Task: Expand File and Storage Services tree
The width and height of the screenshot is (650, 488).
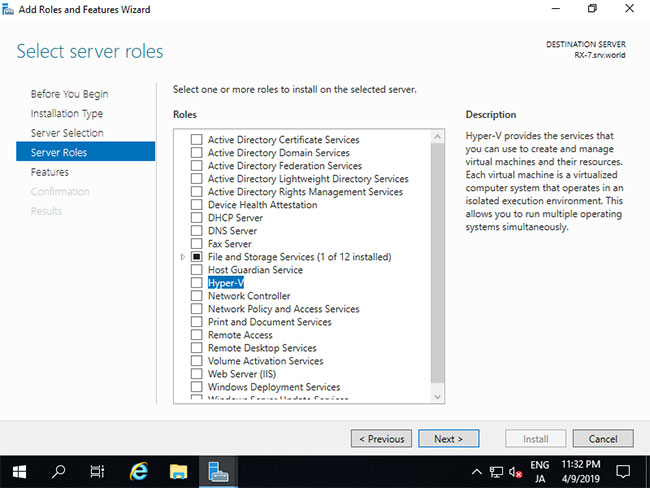Action: click(x=182, y=257)
